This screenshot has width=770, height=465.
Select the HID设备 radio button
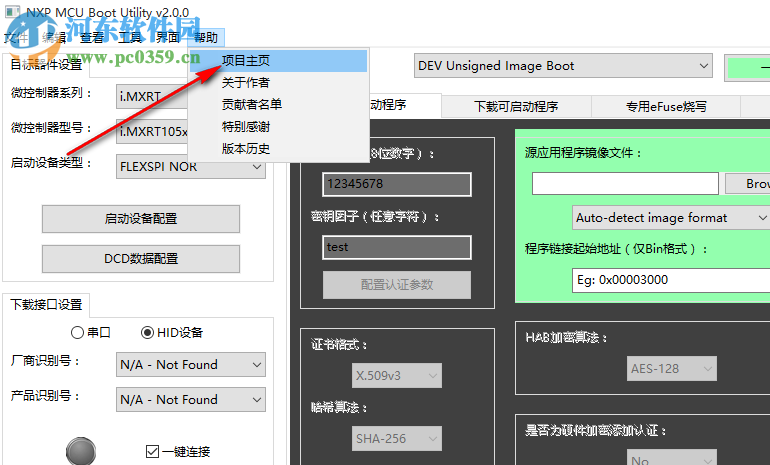coord(172,332)
